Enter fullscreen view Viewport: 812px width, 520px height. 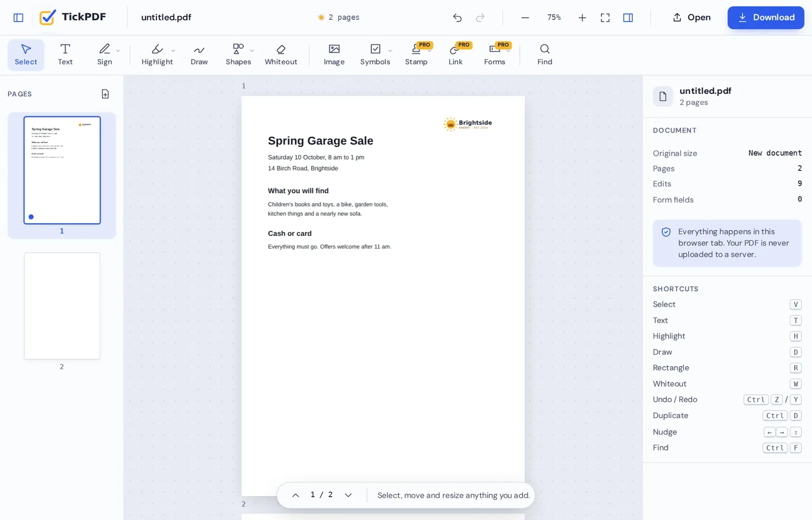[x=605, y=18]
